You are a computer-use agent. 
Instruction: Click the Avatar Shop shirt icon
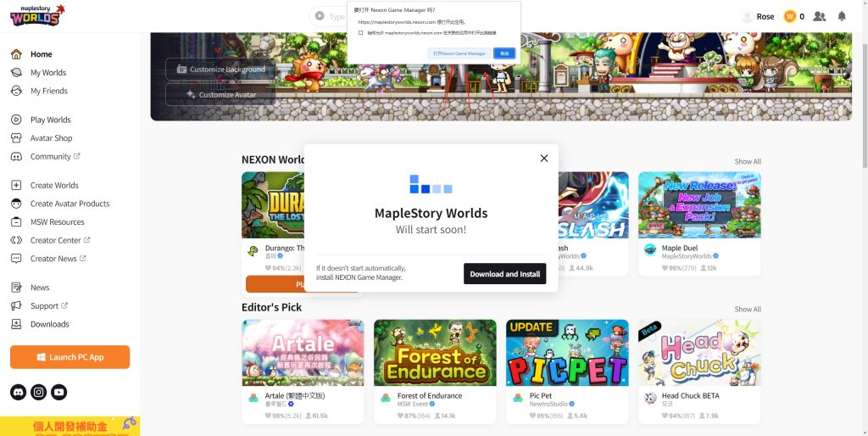pyautogui.click(x=17, y=138)
